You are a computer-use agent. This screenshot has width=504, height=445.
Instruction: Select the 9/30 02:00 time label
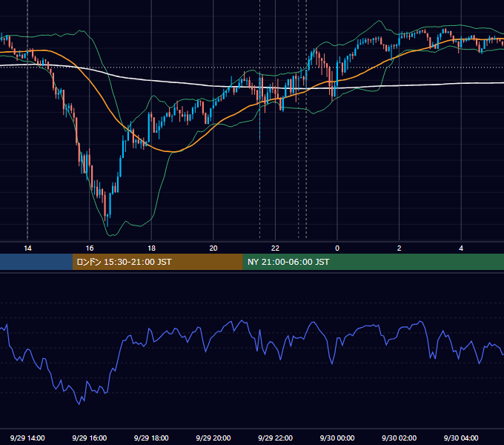tap(399, 438)
